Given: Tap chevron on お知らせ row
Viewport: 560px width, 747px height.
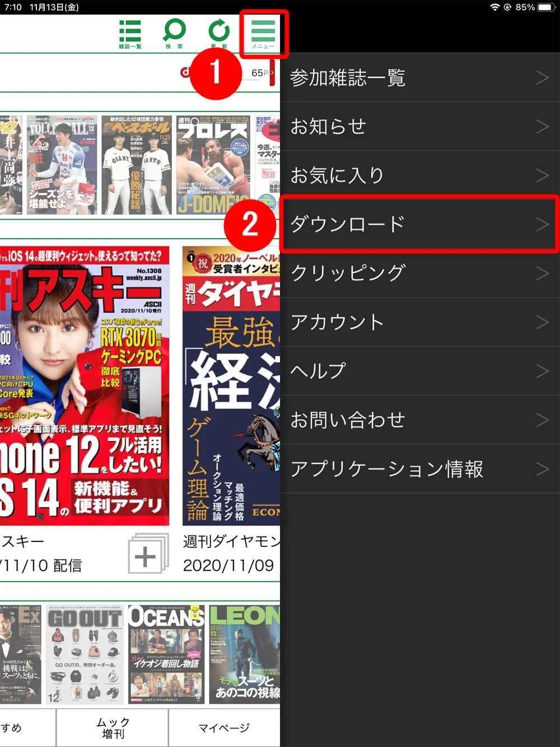Looking at the screenshot, I should 542,126.
